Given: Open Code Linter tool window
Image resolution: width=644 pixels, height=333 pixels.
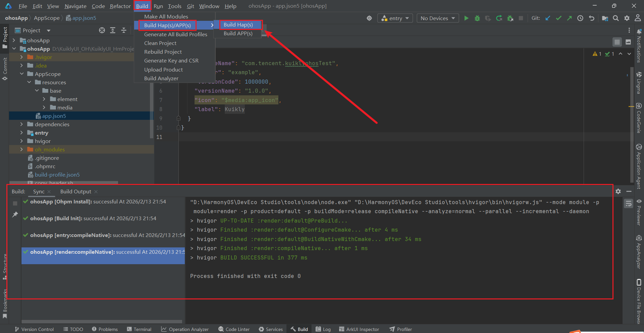Looking at the screenshot, I should [234, 329].
